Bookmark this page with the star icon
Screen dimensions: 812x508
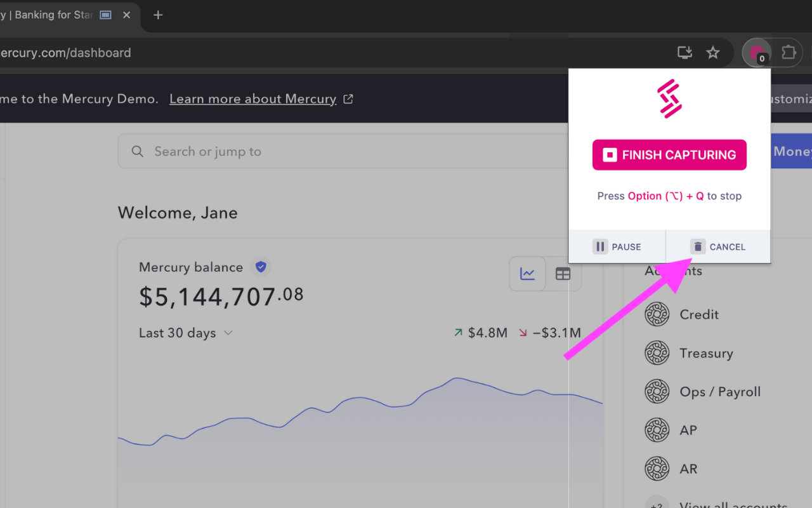coord(713,53)
